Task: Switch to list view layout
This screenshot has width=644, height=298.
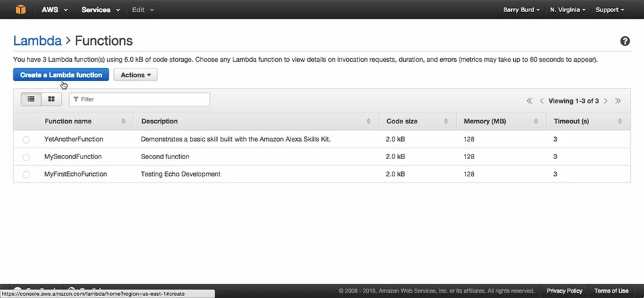Action: point(31,99)
